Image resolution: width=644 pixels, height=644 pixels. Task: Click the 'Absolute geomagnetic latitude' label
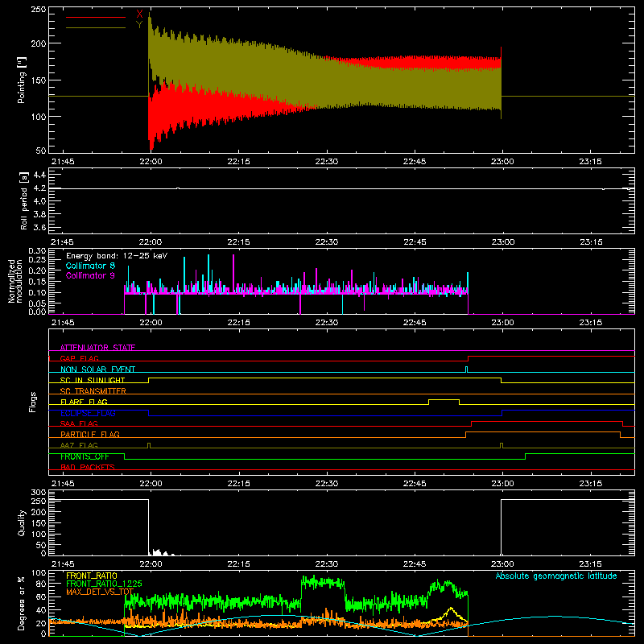coord(556,576)
